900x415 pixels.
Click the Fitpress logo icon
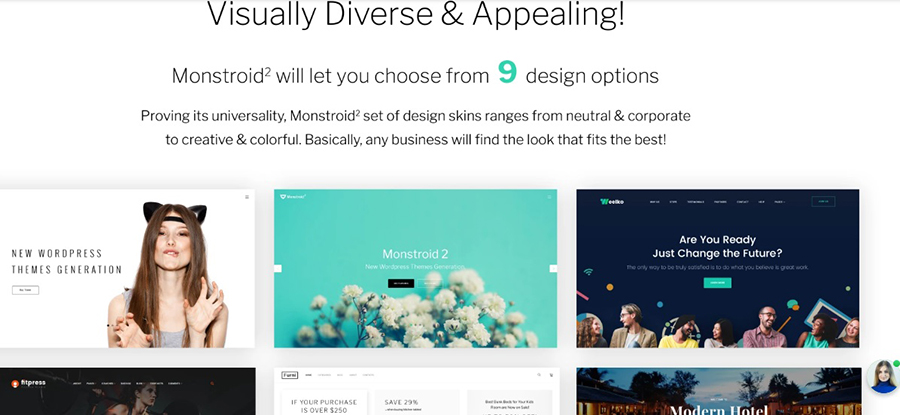[15, 383]
